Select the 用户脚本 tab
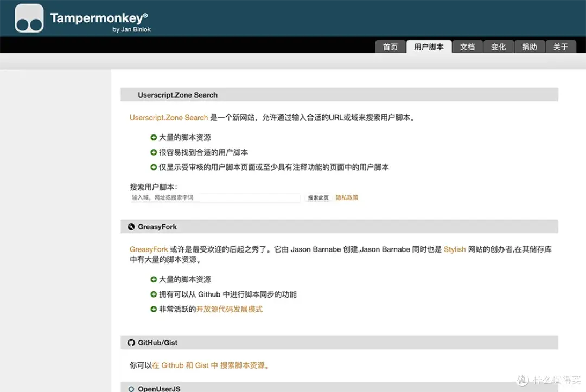 tap(429, 47)
